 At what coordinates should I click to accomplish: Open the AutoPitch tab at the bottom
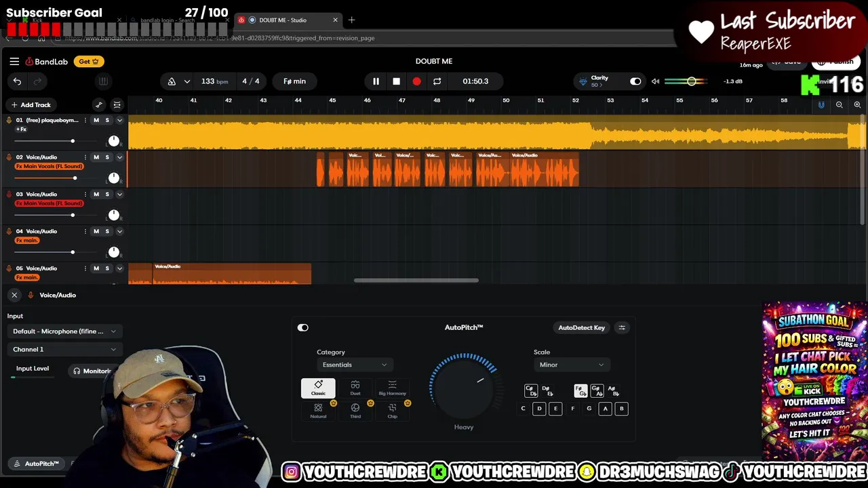click(x=36, y=464)
